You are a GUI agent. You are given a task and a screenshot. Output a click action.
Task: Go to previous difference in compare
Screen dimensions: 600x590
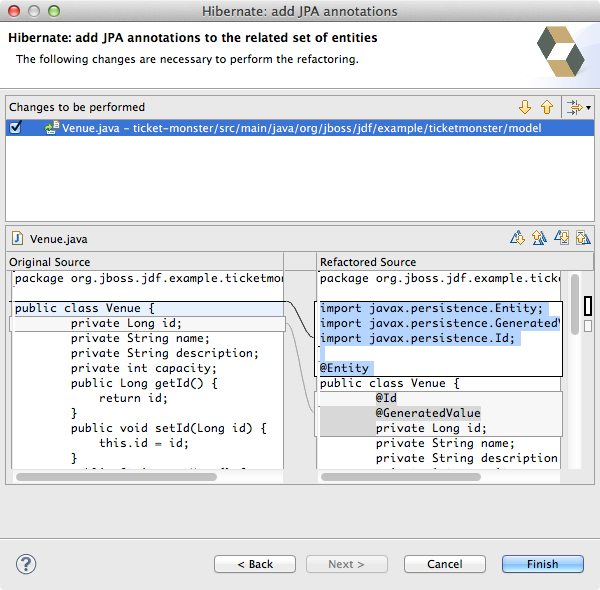[x=539, y=238]
